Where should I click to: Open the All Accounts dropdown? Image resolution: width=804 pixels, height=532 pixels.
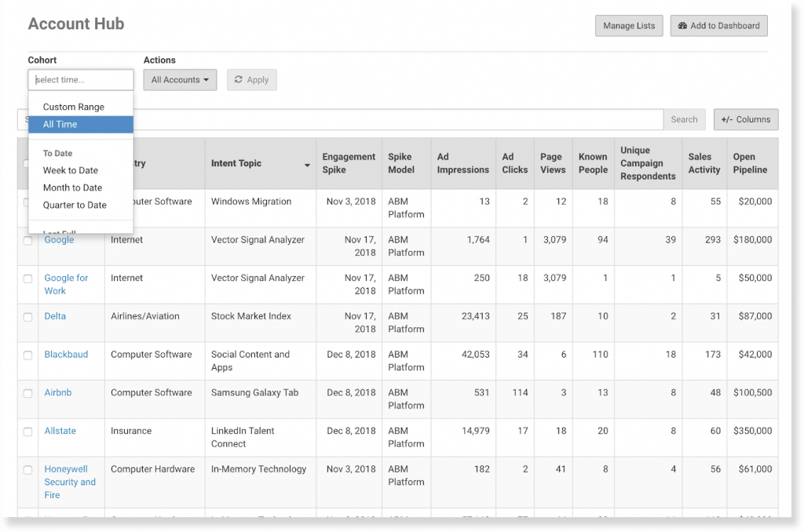point(180,79)
